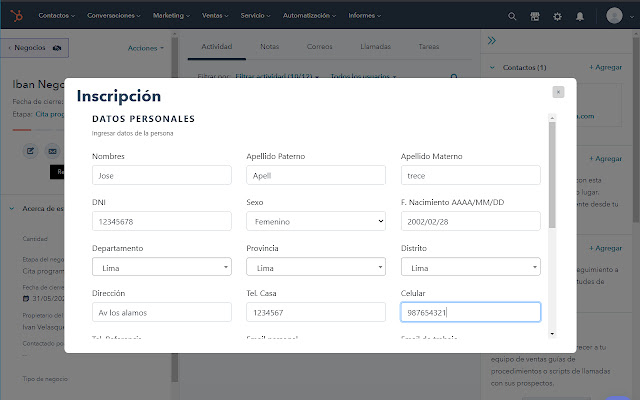The image size is (640, 400).
Task: Click the email icon under deal
Action: coord(53,151)
